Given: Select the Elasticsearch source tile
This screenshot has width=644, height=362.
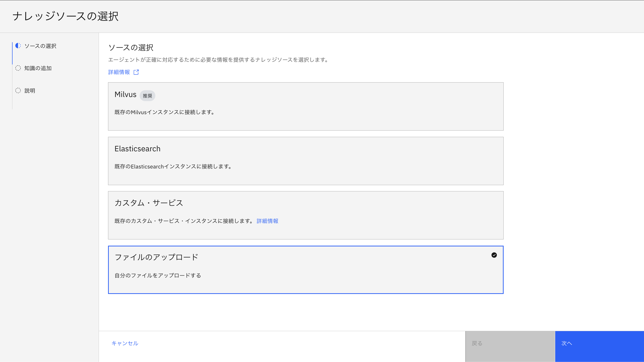Looking at the screenshot, I should point(306,161).
